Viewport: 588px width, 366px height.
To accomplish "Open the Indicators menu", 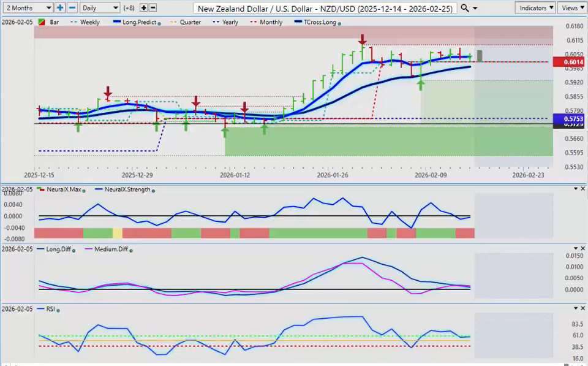I will [535, 7].
